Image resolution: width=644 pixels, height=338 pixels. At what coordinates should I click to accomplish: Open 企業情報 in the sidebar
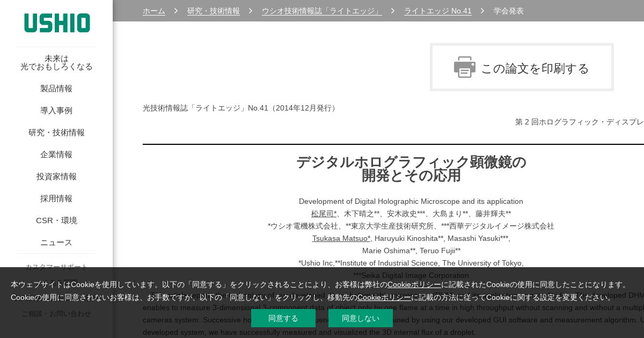pyautogui.click(x=56, y=155)
